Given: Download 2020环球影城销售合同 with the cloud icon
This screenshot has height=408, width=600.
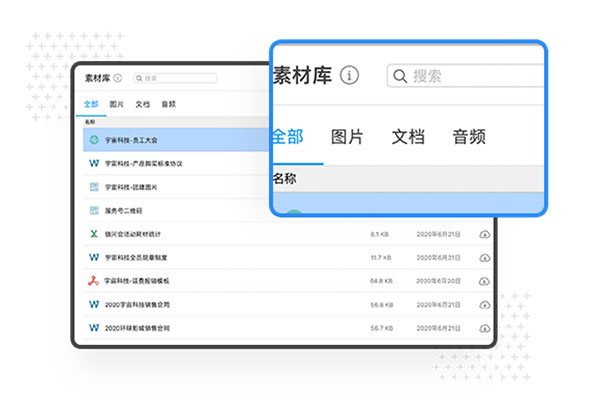Looking at the screenshot, I should [484, 328].
